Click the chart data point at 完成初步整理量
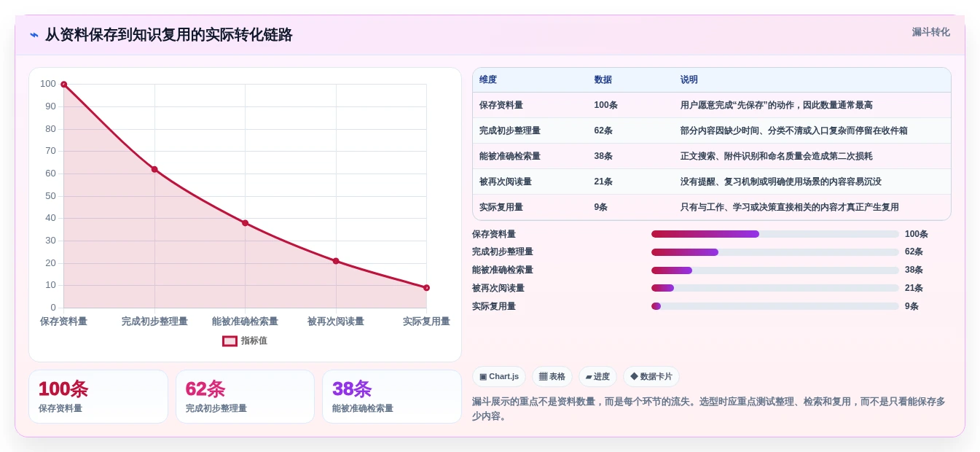 (154, 169)
